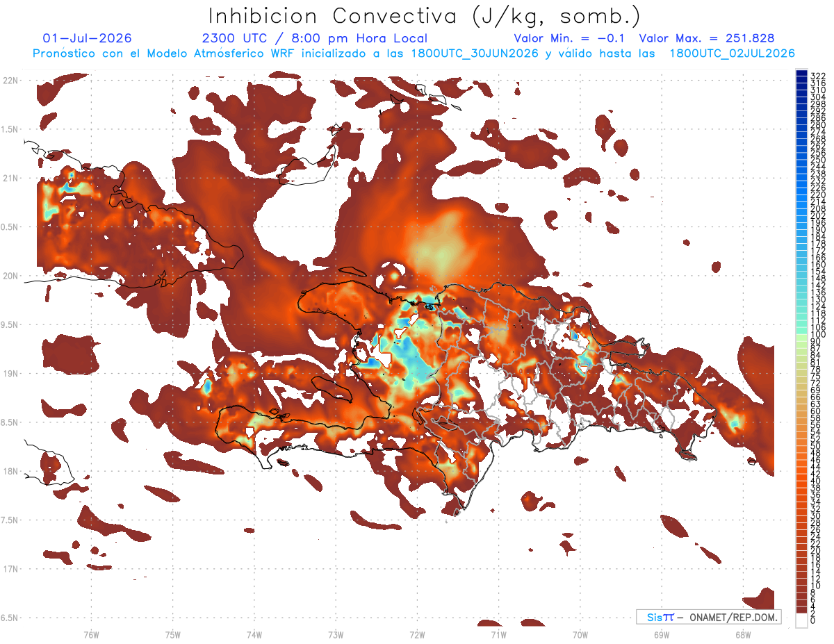Click the topmost dark navy color bar swatch
The height and width of the screenshot is (644, 834).
click(x=801, y=74)
